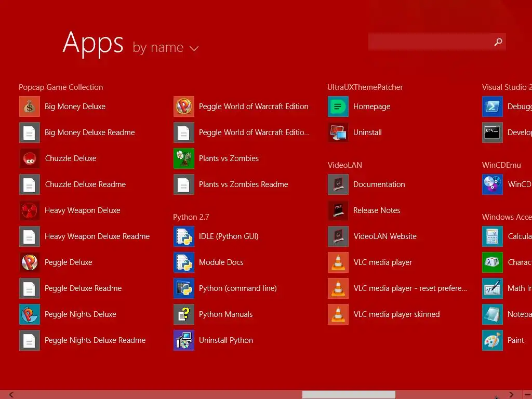
Task: Launch the Peggle World of Warcraft Edition icon
Action: (x=184, y=107)
